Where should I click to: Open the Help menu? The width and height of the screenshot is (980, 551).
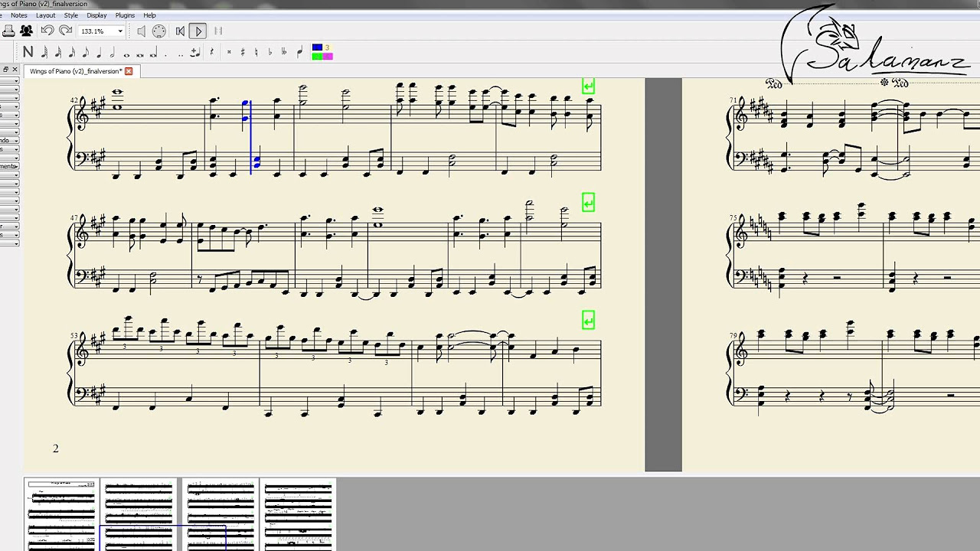[150, 15]
